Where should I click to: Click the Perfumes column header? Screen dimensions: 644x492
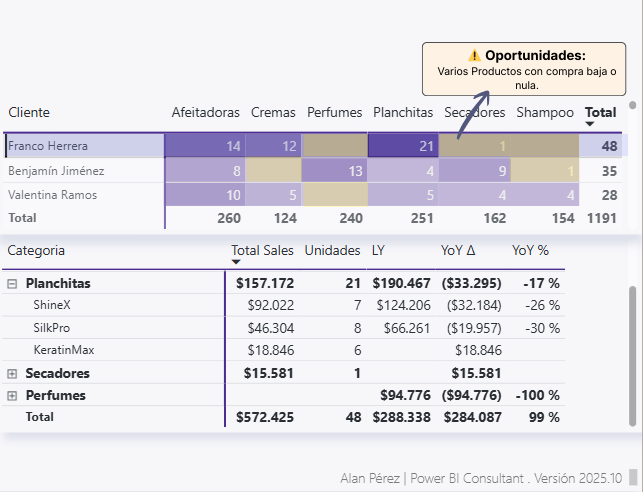(x=334, y=113)
